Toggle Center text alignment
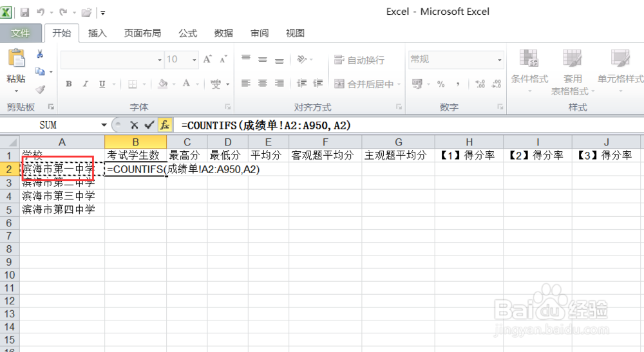644x352 pixels. click(x=263, y=83)
